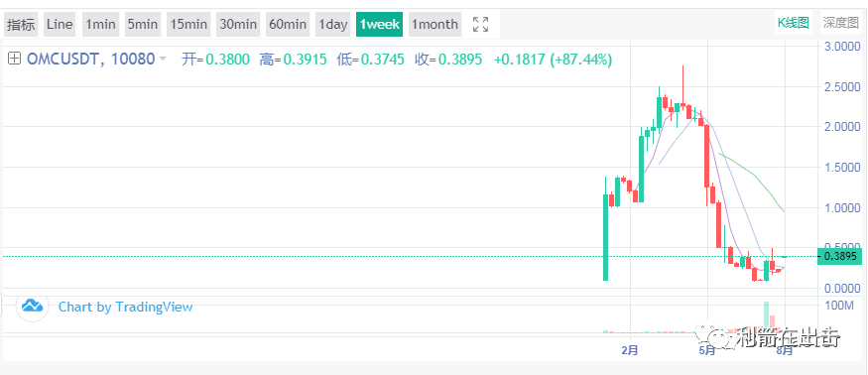Click the 2.0000 price axis label
The image size is (868, 375).
coord(842,127)
